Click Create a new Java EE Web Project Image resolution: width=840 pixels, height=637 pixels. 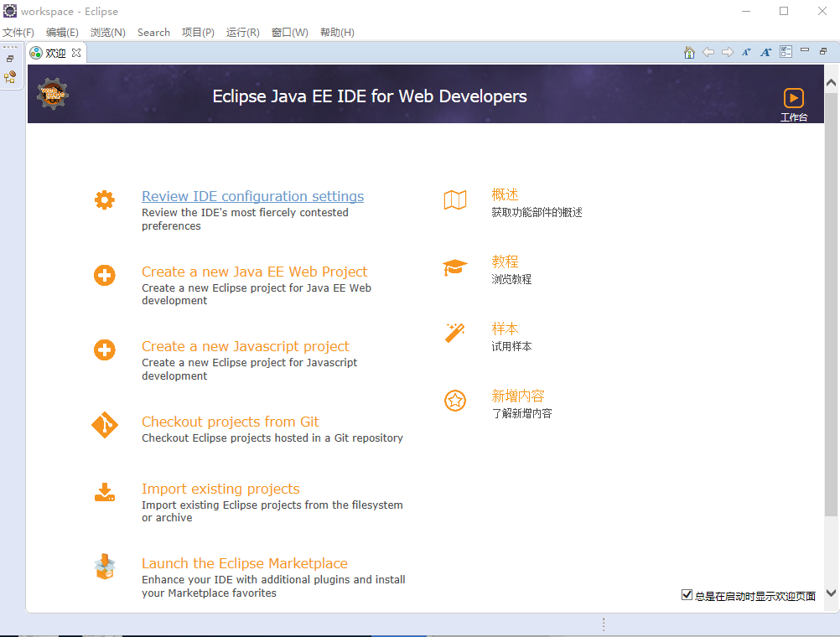click(254, 272)
